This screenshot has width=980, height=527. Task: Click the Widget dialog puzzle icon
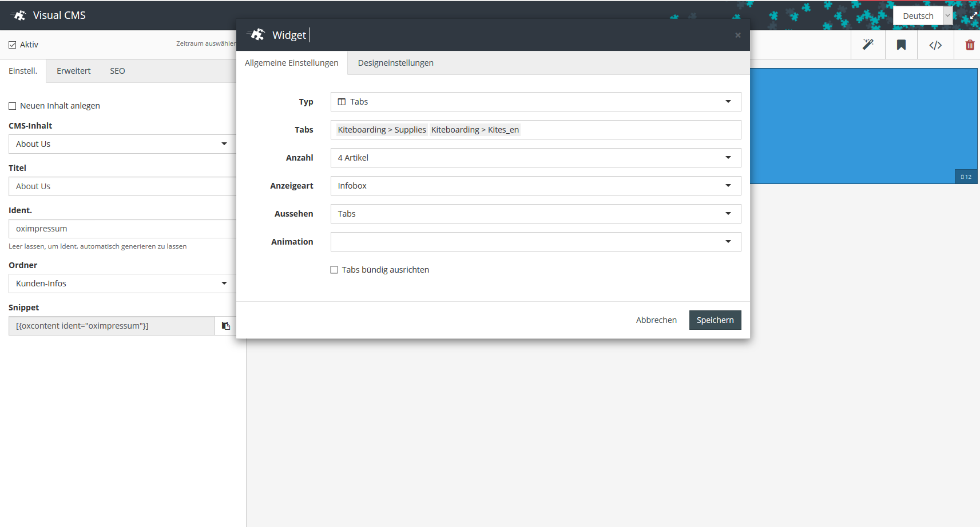click(258, 35)
